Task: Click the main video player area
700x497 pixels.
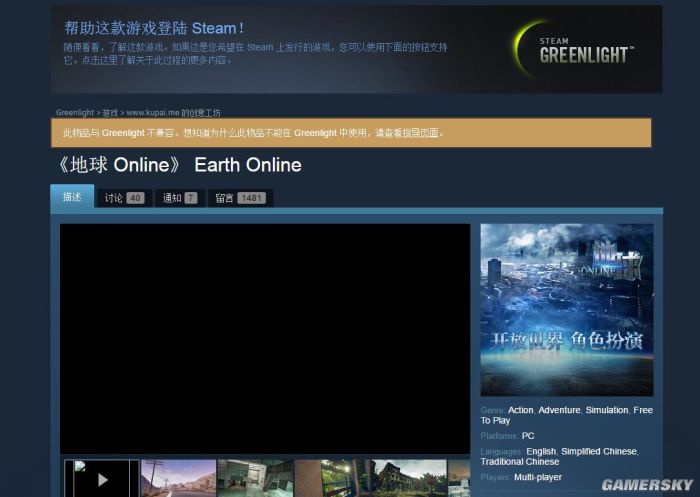Action: (265, 339)
